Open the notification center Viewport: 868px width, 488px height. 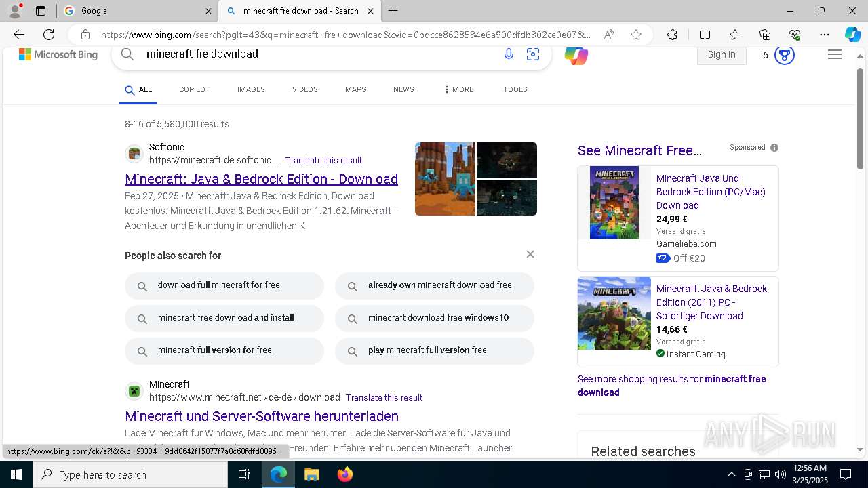point(846,474)
